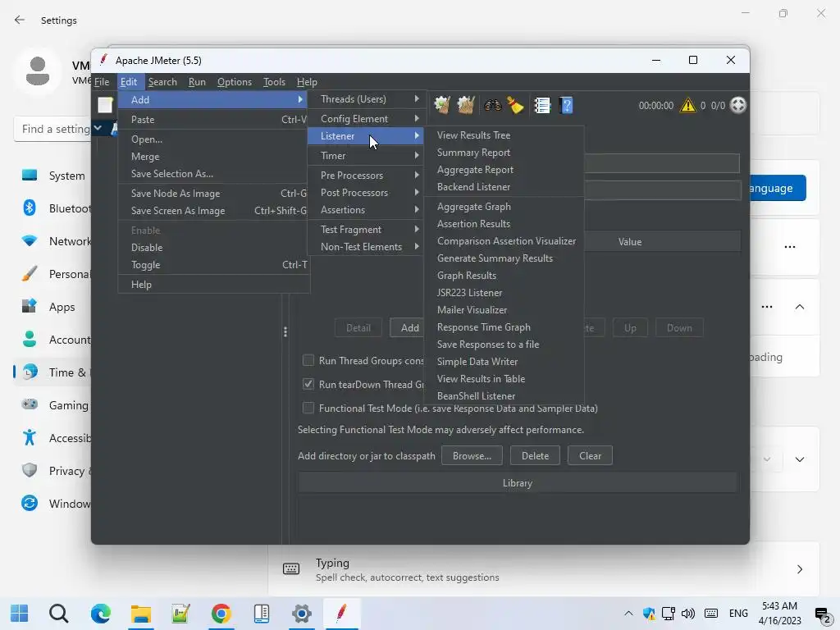Click Toggle in the Edit menu
Viewport: 840px width, 630px height.
pos(213,265)
